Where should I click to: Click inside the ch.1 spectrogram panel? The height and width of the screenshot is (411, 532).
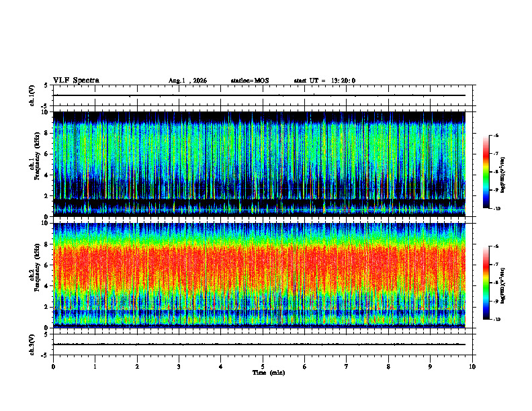(x=259, y=164)
